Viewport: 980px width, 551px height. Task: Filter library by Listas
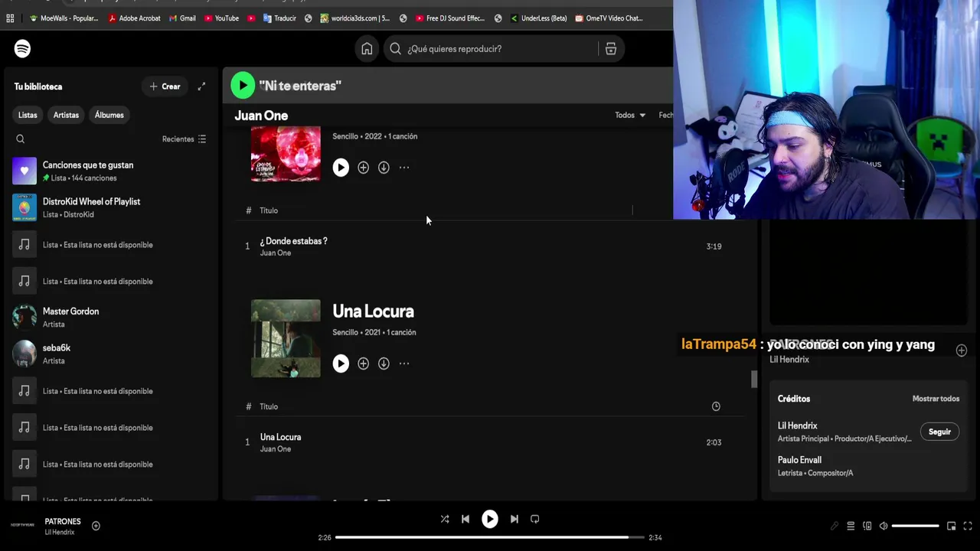point(28,115)
